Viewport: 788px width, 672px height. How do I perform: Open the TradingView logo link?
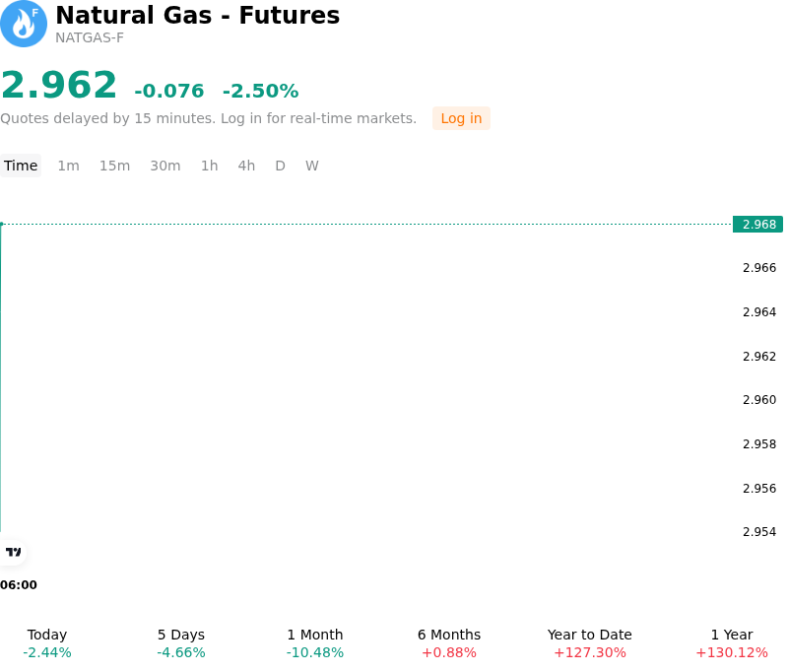[x=13, y=552]
